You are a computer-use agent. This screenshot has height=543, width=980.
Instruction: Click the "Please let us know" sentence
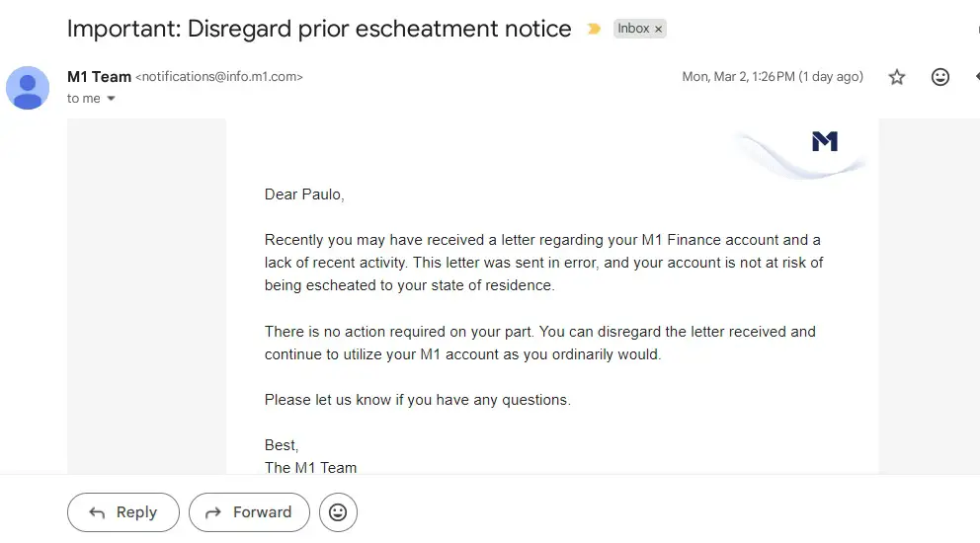(417, 400)
